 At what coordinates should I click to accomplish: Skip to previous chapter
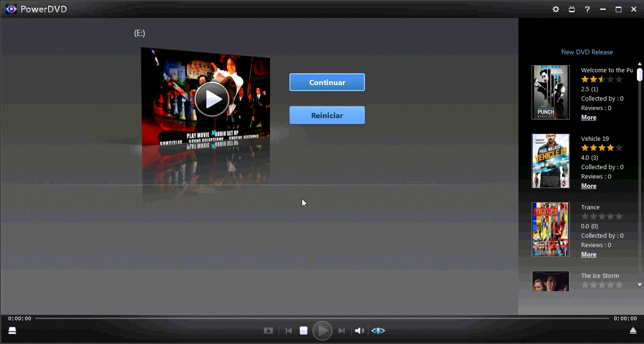pyautogui.click(x=288, y=331)
